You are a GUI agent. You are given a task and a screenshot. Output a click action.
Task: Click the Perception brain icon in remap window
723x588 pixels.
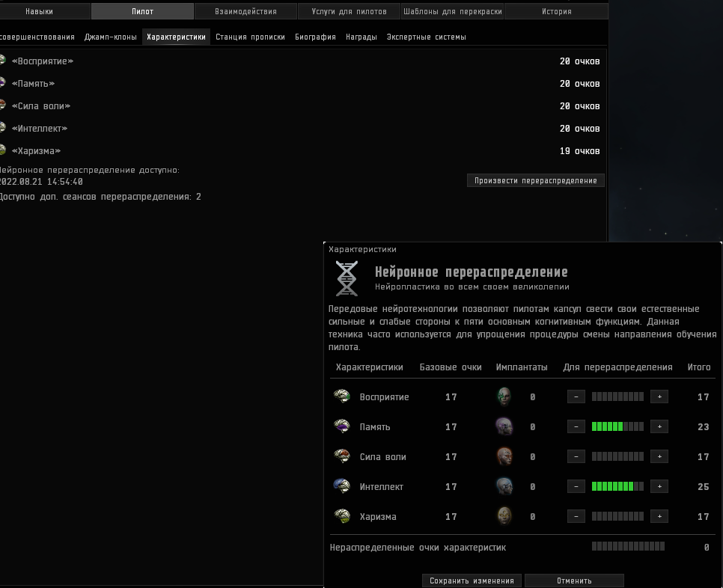click(x=342, y=396)
